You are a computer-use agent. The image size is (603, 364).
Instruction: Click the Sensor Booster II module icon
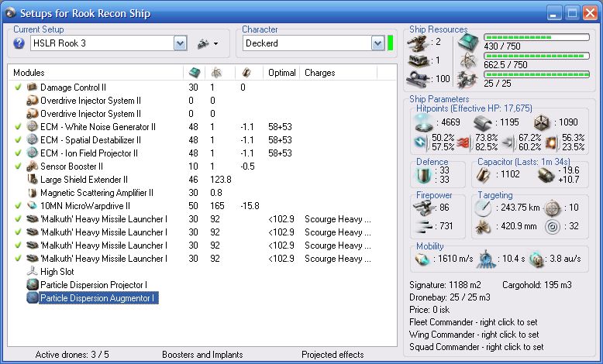tap(33, 166)
